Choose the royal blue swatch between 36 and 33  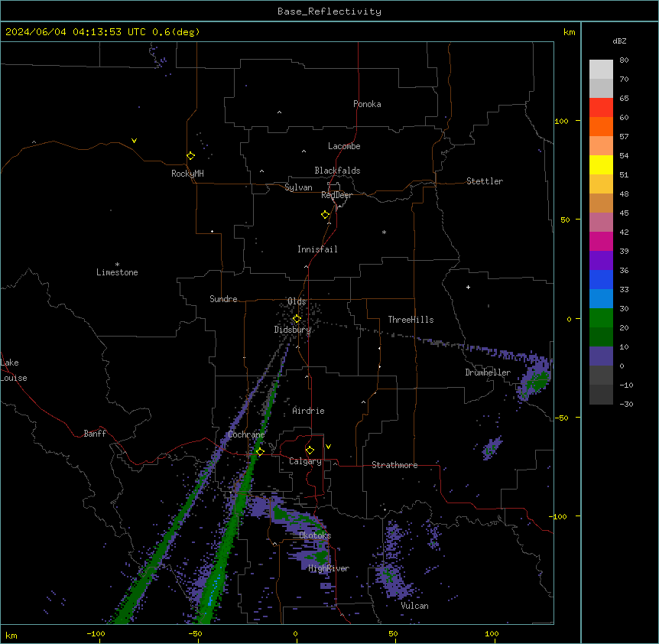pyautogui.click(x=601, y=279)
